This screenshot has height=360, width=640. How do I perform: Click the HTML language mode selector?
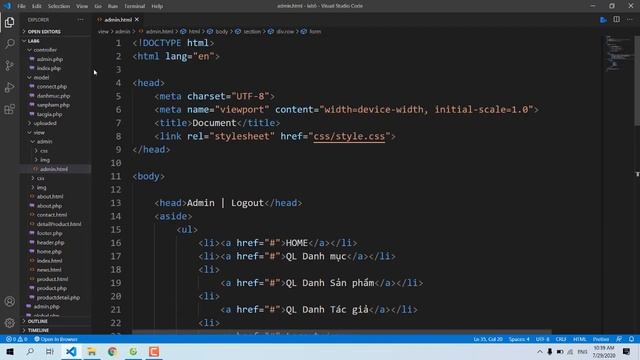click(x=580, y=339)
